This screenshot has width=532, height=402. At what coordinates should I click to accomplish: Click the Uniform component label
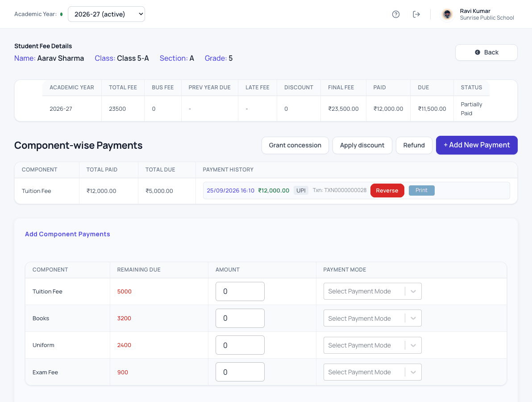(43, 345)
